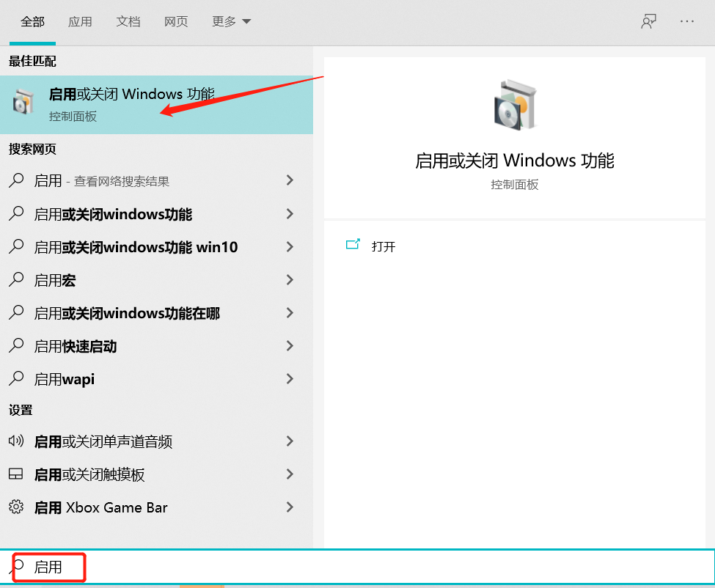
Task: Expand the 启用wapi suggestion chevron
Action: click(289, 379)
